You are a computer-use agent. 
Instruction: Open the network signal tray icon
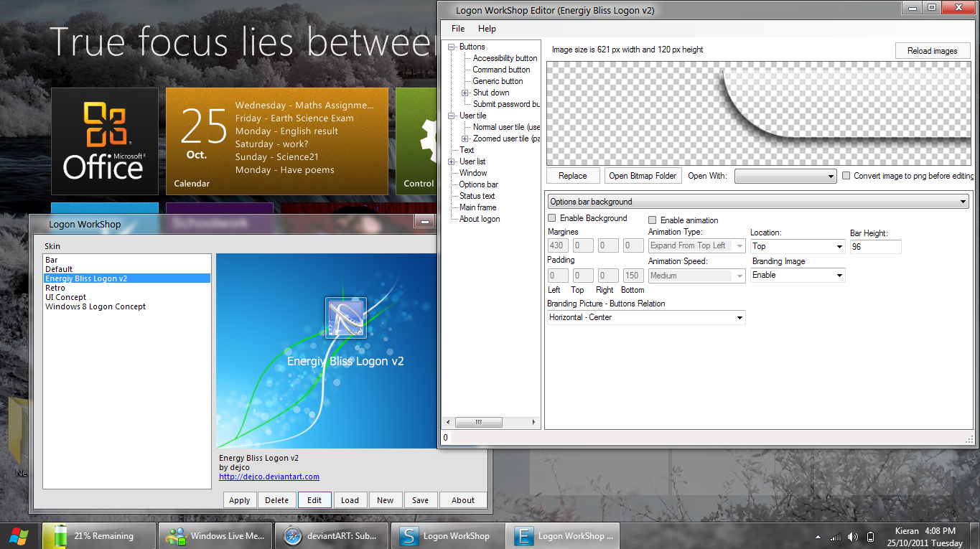[835, 537]
